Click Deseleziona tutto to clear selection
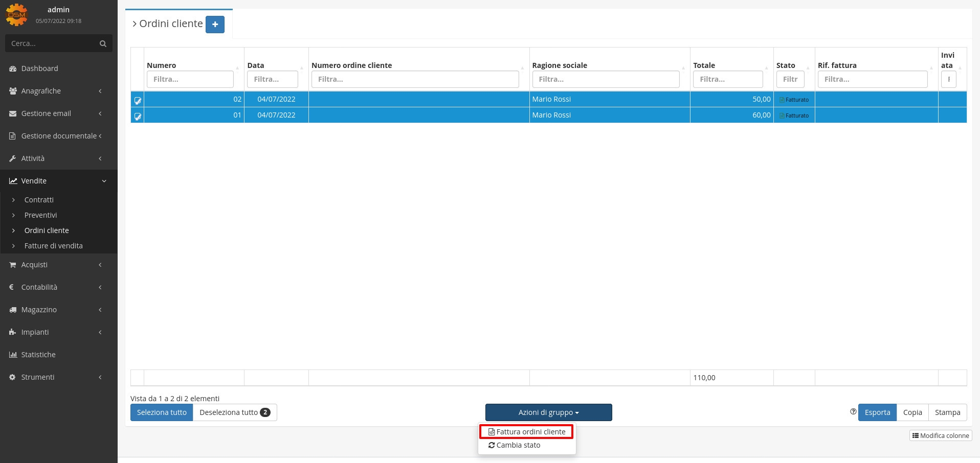 point(234,412)
